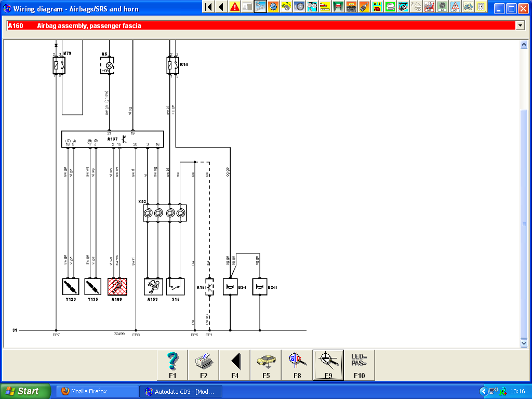Viewport: 532px width, 399px height.
Task: Open the brake disc on yellow icon
Action: 286,7
